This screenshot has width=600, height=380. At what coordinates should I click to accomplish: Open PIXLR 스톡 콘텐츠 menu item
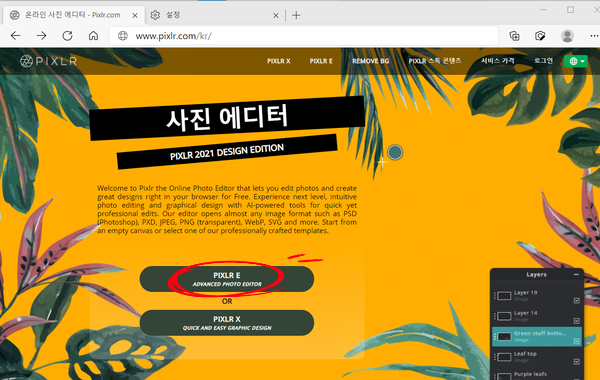435,61
